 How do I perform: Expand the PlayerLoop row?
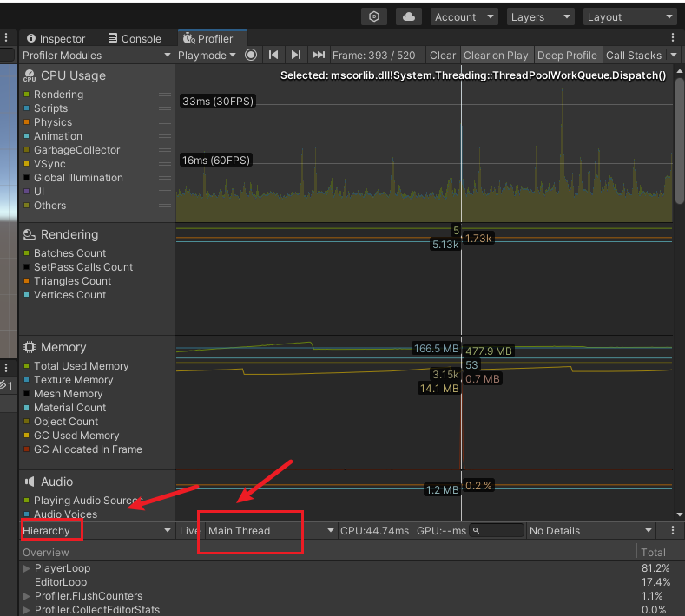27,568
